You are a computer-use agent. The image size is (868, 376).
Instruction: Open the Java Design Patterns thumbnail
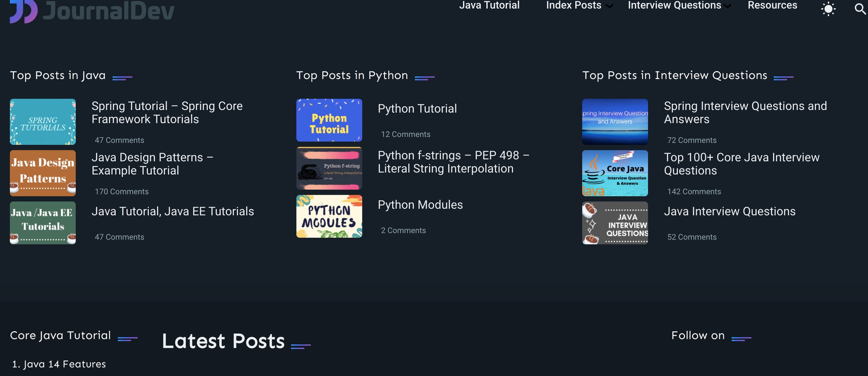click(43, 173)
